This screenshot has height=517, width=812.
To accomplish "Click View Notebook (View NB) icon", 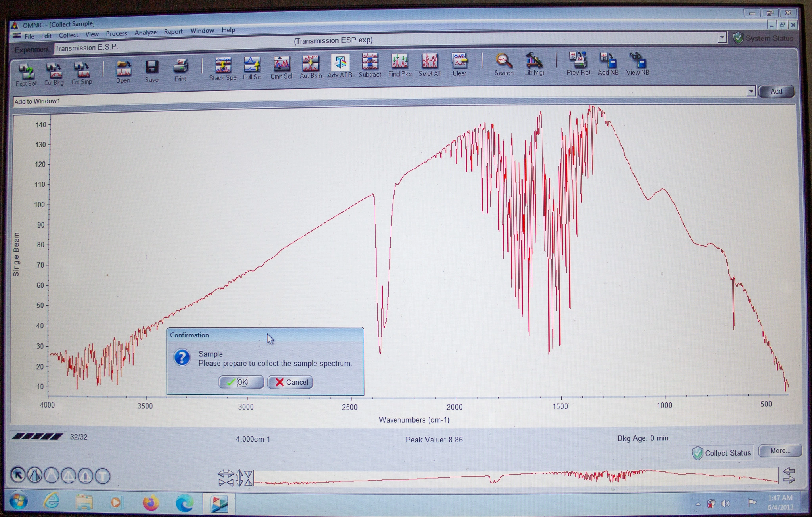I will pyautogui.click(x=638, y=63).
